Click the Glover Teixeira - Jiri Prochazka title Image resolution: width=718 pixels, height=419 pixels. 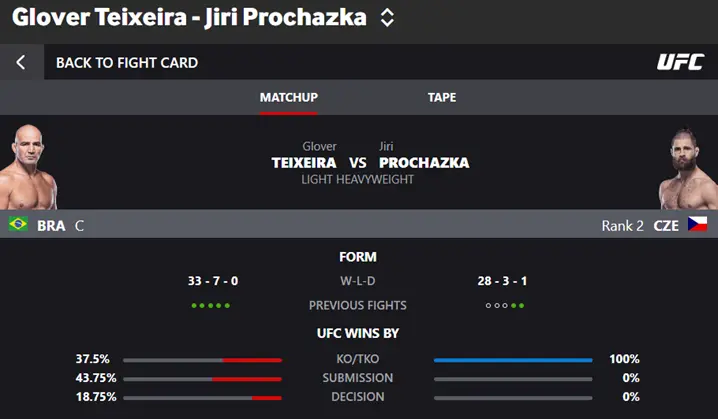tap(189, 17)
